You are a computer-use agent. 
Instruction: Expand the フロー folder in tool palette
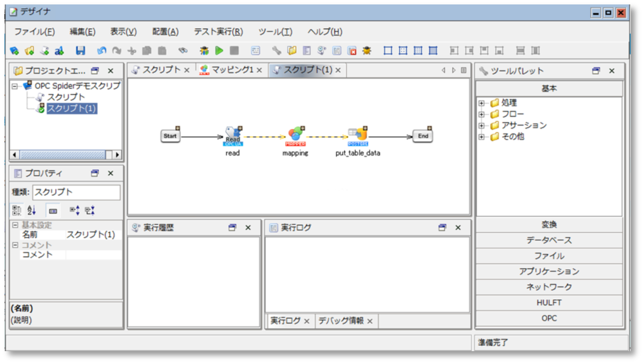click(x=481, y=114)
